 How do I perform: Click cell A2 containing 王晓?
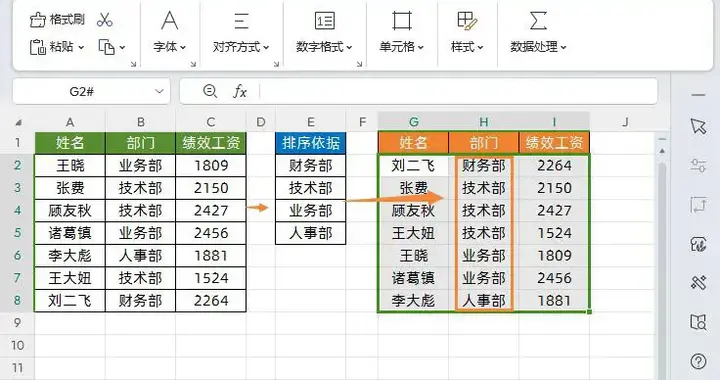(x=70, y=165)
